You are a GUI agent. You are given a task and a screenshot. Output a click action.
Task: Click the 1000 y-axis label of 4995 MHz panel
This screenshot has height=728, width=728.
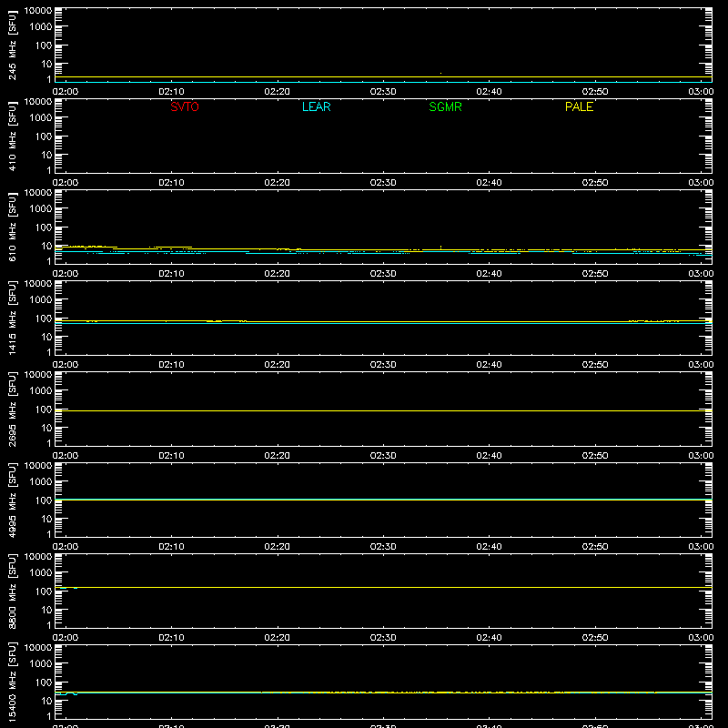click(x=41, y=481)
